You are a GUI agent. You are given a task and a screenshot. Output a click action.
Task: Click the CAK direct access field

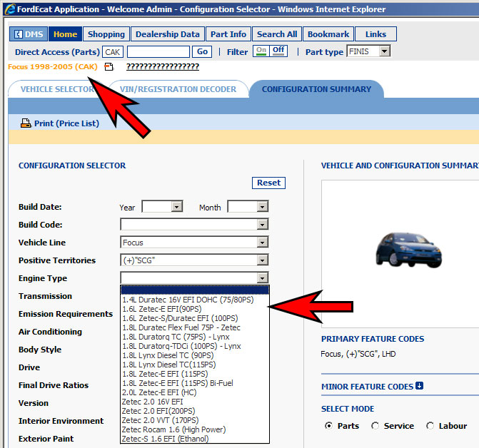click(x=113, y=52)
